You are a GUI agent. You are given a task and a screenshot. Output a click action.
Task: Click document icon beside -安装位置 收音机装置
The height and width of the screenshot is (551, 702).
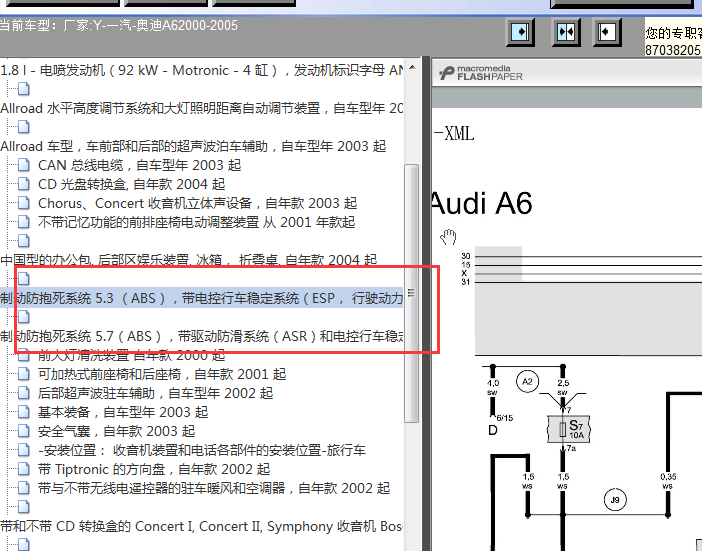[23, 450]
